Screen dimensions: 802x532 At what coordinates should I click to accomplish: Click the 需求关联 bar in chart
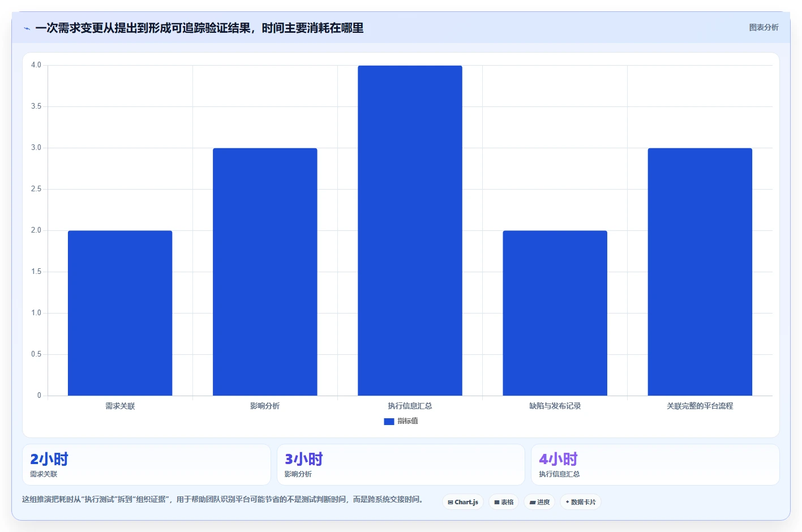[120, 313]
